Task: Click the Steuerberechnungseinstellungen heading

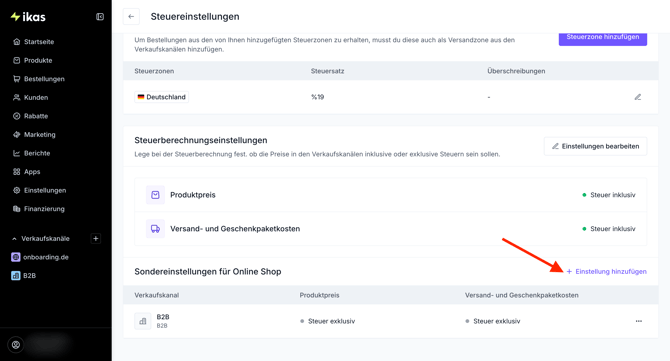Action: 201,140
